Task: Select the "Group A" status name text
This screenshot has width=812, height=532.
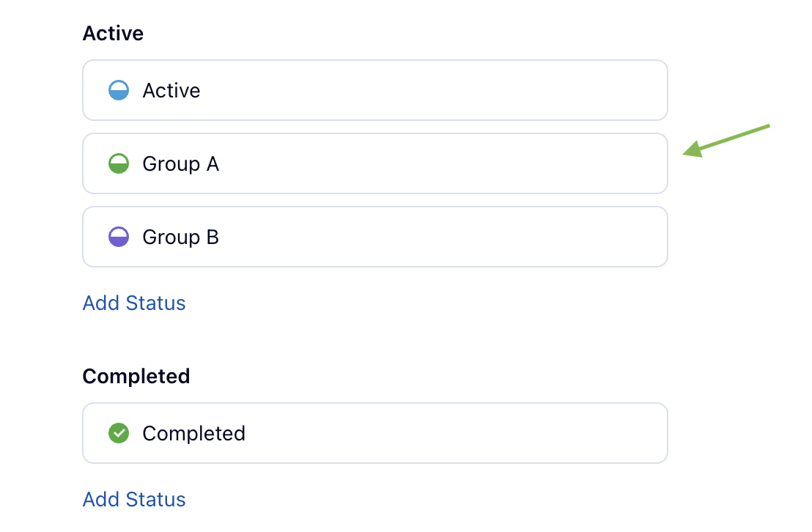Action: tap(180, 164)
